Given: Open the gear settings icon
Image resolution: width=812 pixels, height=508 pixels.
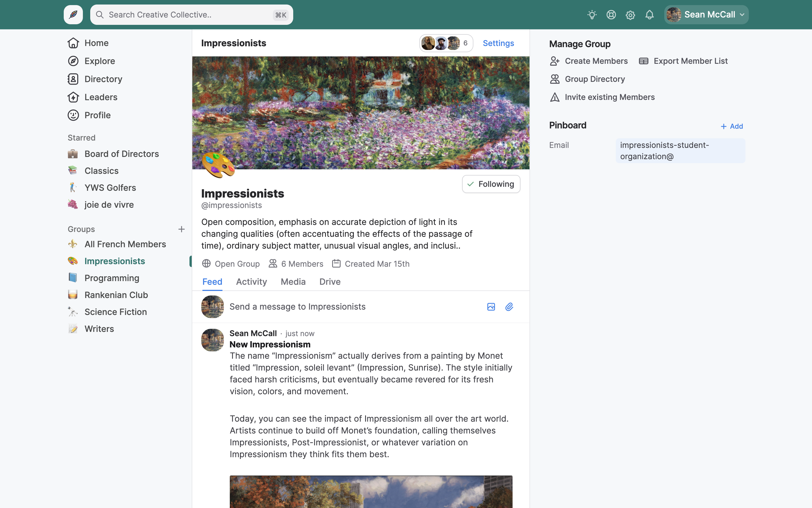Looking at the screenshot, I should point(630,15).
